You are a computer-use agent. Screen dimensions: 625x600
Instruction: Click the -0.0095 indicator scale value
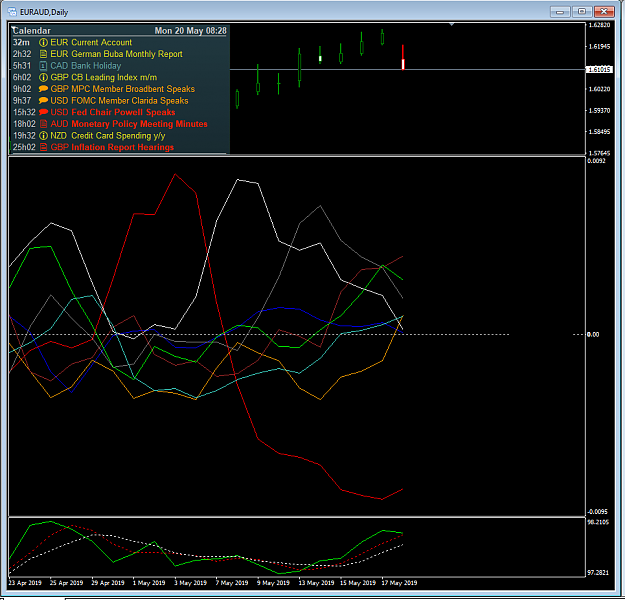coord(597,511)
